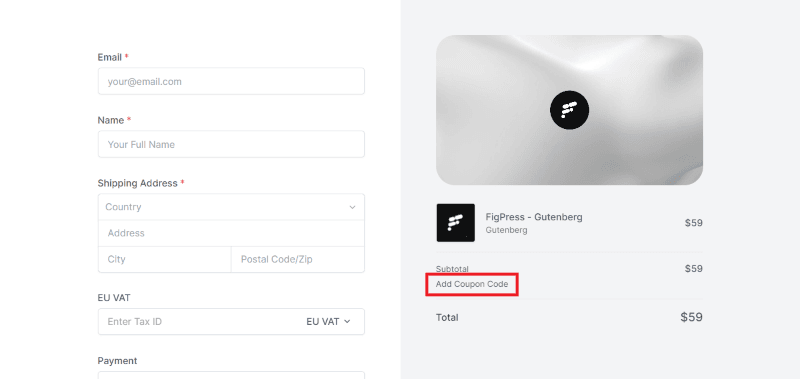Select the Address input box
This screenshot has height=379, width=800.
231,233
